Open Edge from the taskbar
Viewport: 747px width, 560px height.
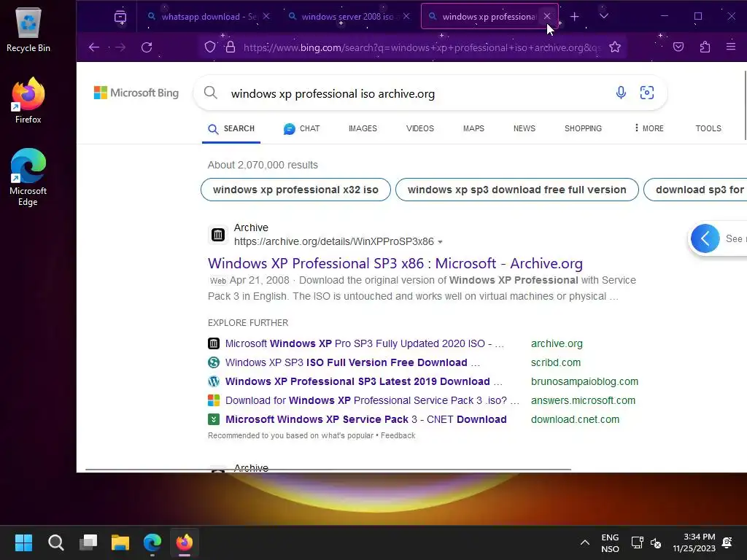click(x=152, y=542)
